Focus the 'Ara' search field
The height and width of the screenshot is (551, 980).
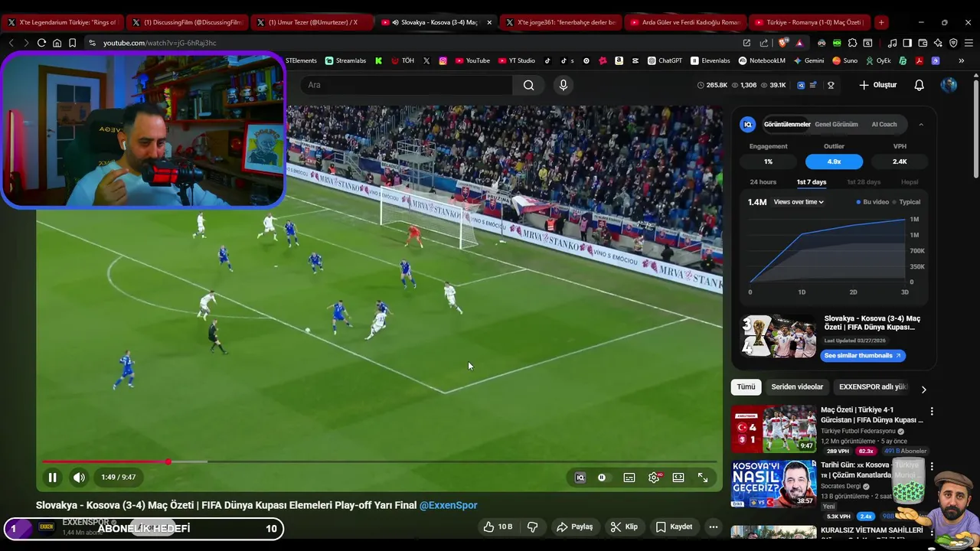pos(408,85)
